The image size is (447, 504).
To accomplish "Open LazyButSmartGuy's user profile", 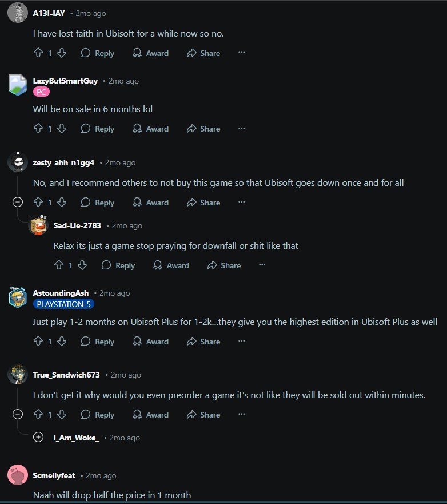I will pos(65,81).
